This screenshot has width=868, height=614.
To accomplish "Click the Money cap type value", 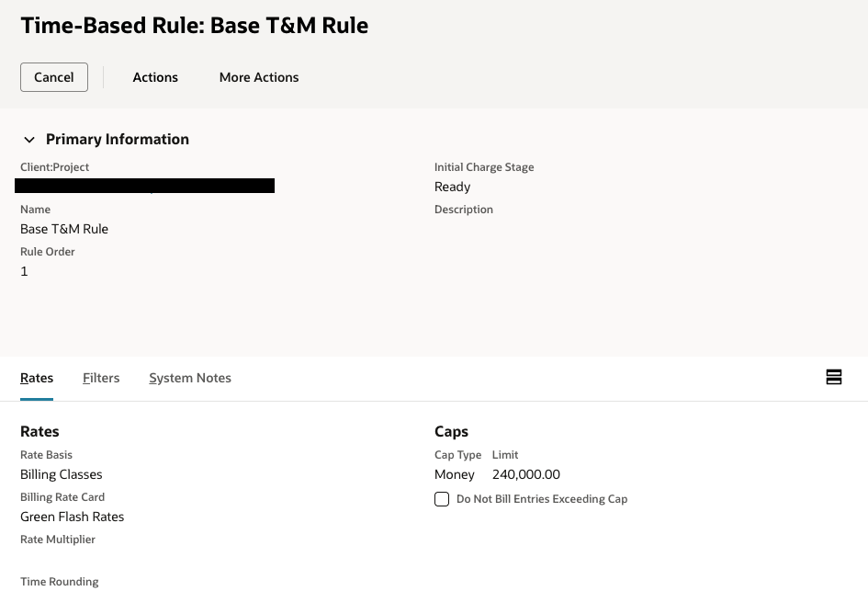I will point(455,474).
